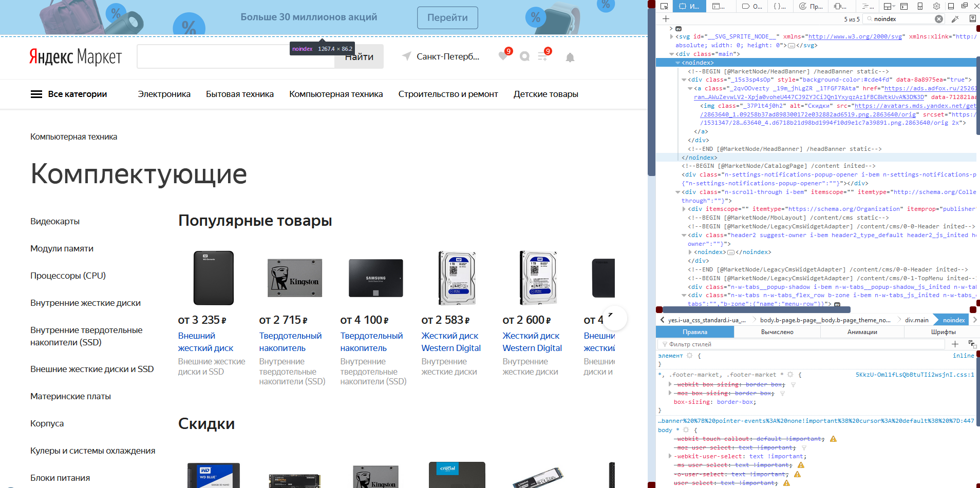Click the Фильтр стилей input
Viewport: 980px width, 488px height.
[x=800, y=344]
